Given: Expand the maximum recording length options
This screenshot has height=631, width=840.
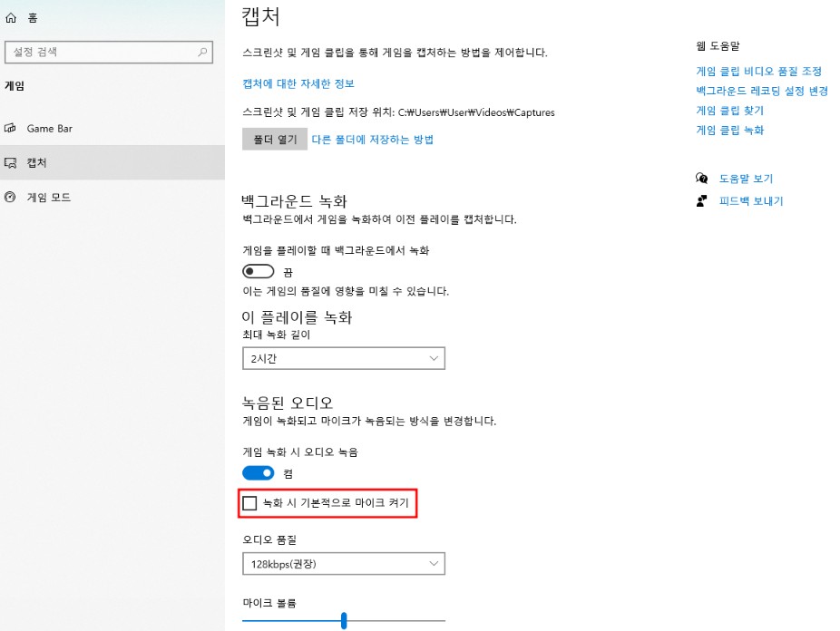Looking at the screenshot, I should pos(434,358).
